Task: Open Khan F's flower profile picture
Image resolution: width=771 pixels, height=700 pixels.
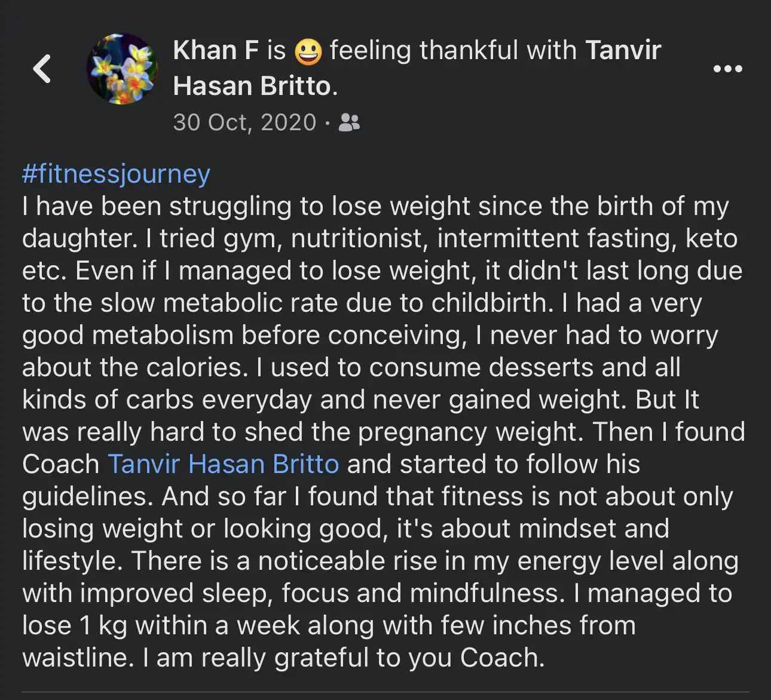Action: click(x=123, y=69)
